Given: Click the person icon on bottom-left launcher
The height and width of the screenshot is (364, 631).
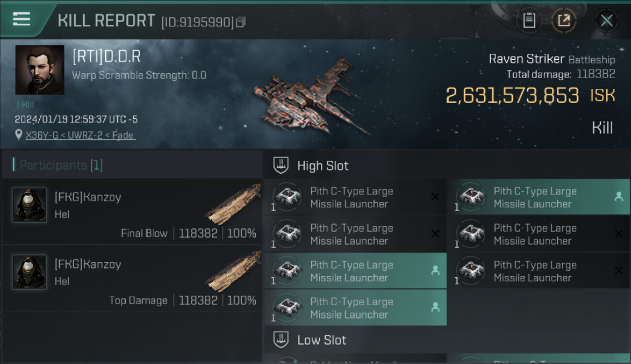Looking at the screenshot, I should [x=435, y=307].
